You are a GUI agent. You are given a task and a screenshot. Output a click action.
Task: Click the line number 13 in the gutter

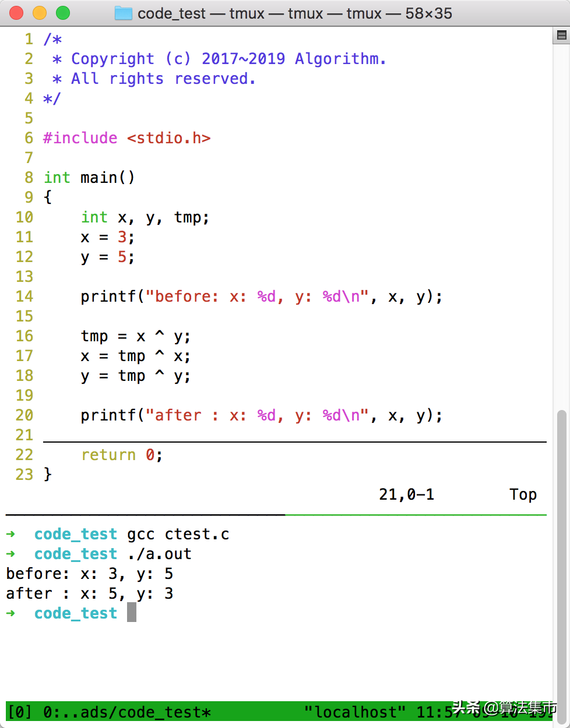coord(24,277)
